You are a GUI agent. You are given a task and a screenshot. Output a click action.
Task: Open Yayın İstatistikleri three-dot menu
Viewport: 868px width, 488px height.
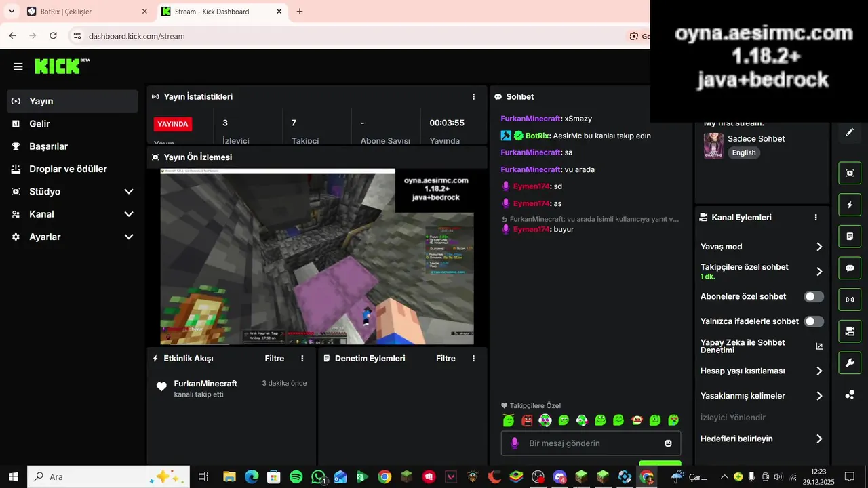tap(473, 97)
